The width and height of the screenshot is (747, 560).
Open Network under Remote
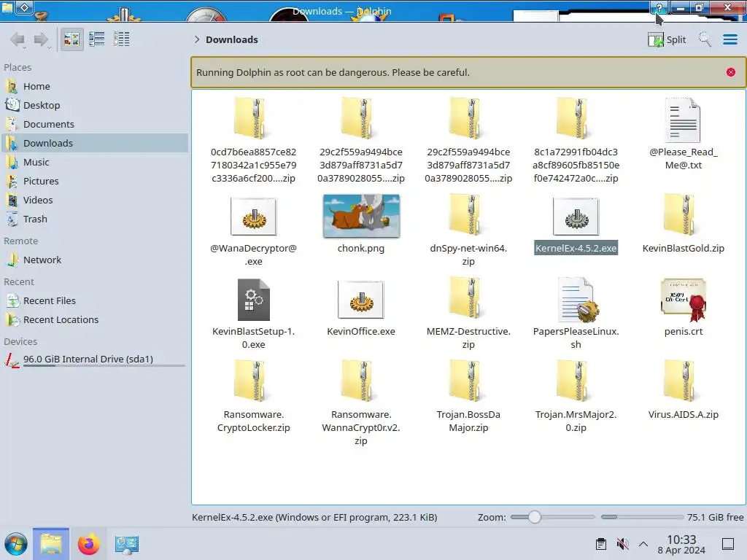tap(95, 260)
